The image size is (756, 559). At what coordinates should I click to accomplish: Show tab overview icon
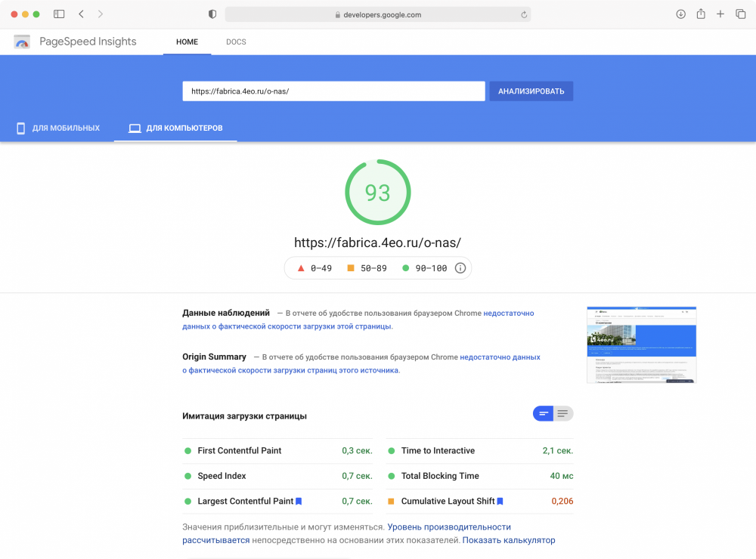pyautogui.click(x=741, y=14)
